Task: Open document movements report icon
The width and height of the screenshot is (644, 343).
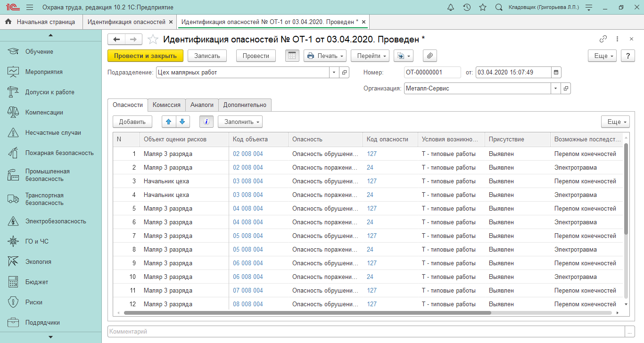Action: point(292,56)
